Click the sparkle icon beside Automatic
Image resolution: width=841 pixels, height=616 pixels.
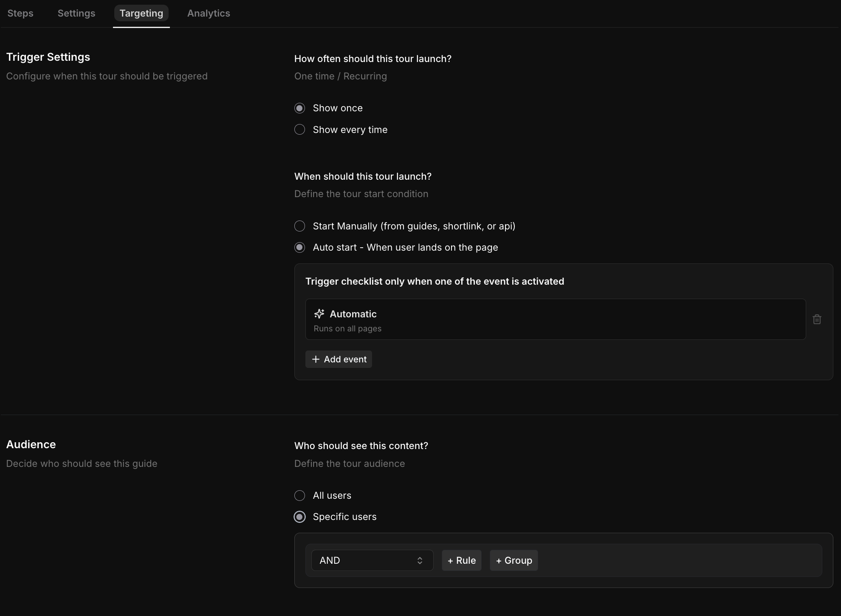pyautogui.click(x=319, y=314)
